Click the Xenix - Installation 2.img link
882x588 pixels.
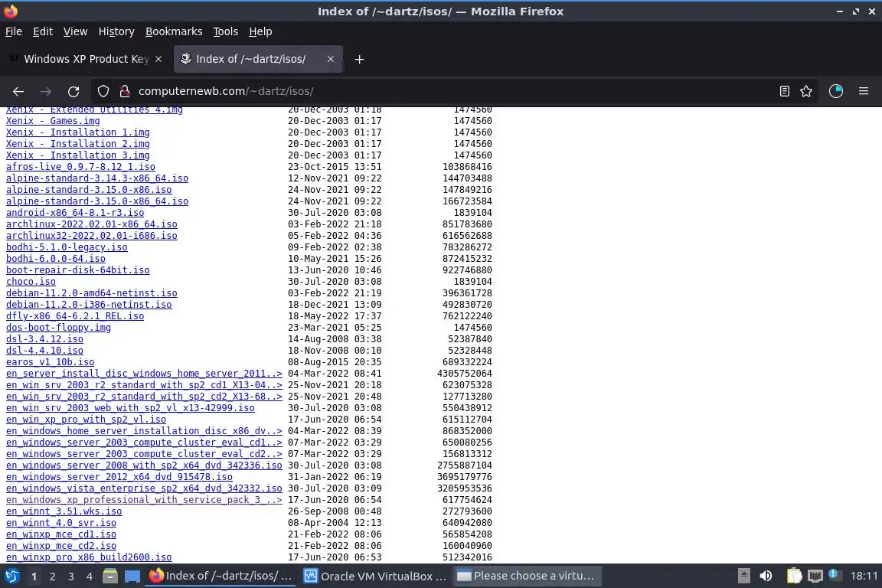[77, 144]
